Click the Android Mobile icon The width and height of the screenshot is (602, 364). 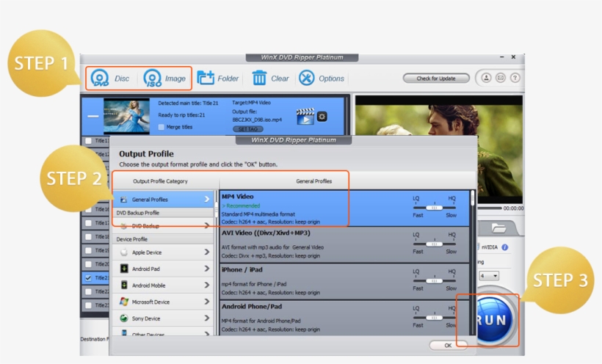click(124, 285)
